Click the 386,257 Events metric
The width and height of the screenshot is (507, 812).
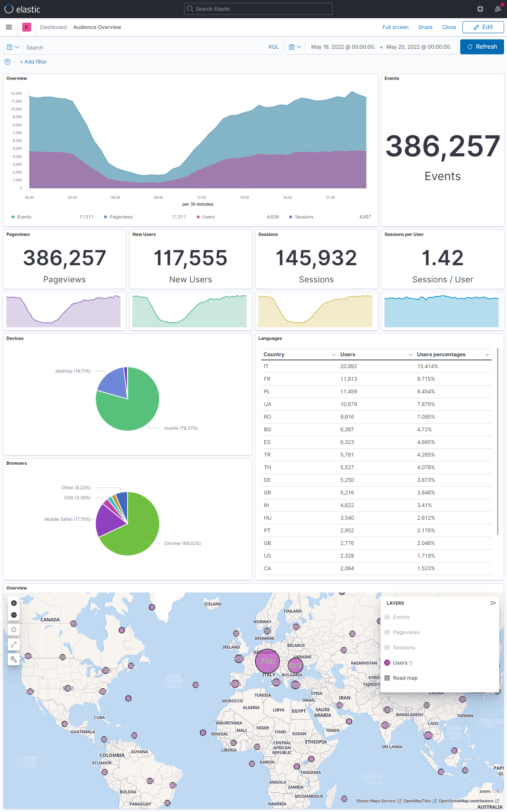click(x=443, y=147)
